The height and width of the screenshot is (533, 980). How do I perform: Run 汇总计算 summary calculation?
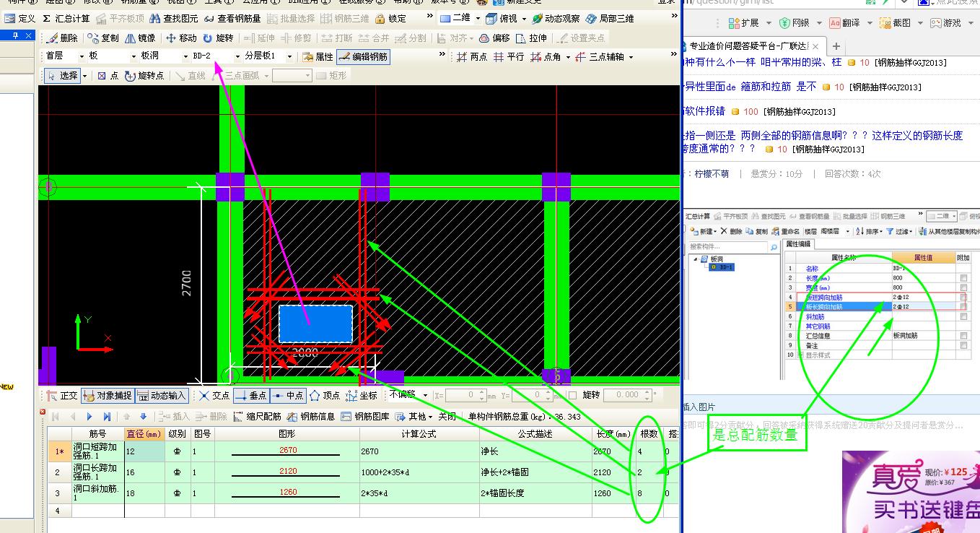coord(66,18)
